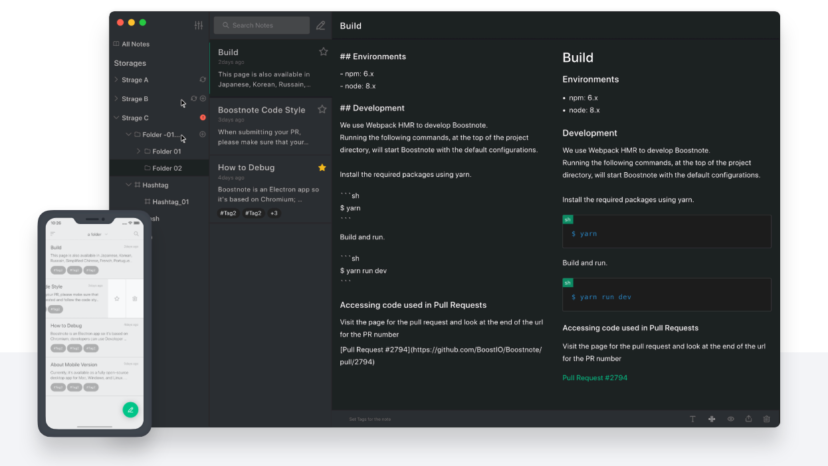Click the add icon beside Strage B

203,99
